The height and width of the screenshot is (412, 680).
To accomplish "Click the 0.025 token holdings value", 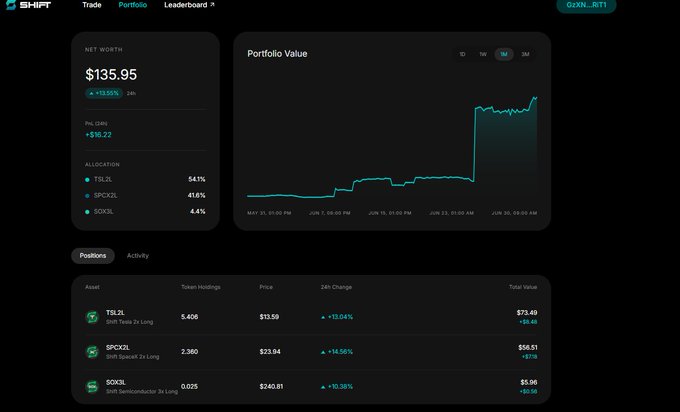I will (190, 386).
